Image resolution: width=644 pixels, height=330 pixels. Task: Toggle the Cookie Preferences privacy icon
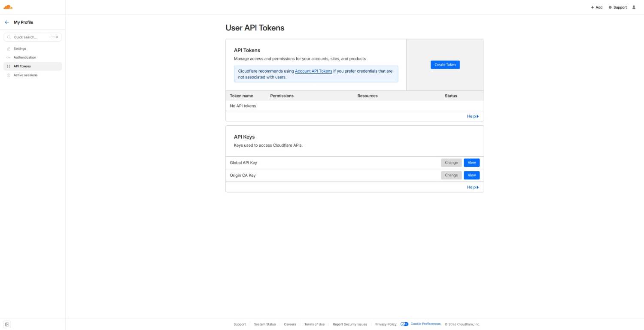click(x=404, y=324)
